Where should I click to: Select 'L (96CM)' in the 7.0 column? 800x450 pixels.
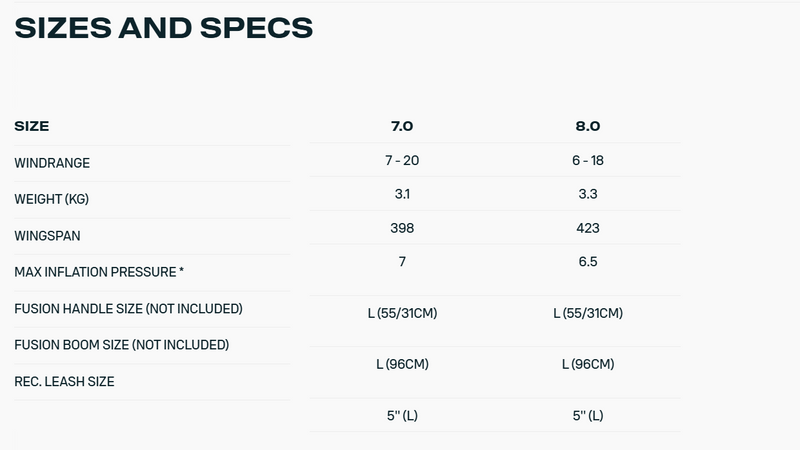click(x=402, y=365)
